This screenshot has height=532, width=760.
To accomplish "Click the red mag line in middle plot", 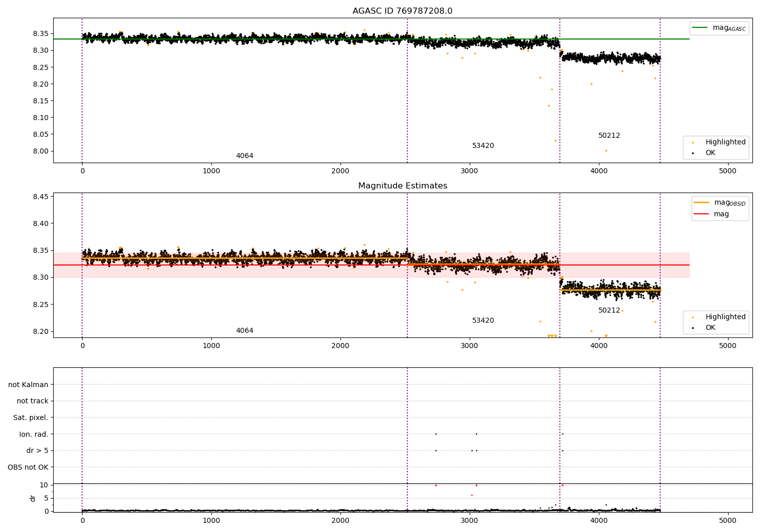I will [371, 265].
